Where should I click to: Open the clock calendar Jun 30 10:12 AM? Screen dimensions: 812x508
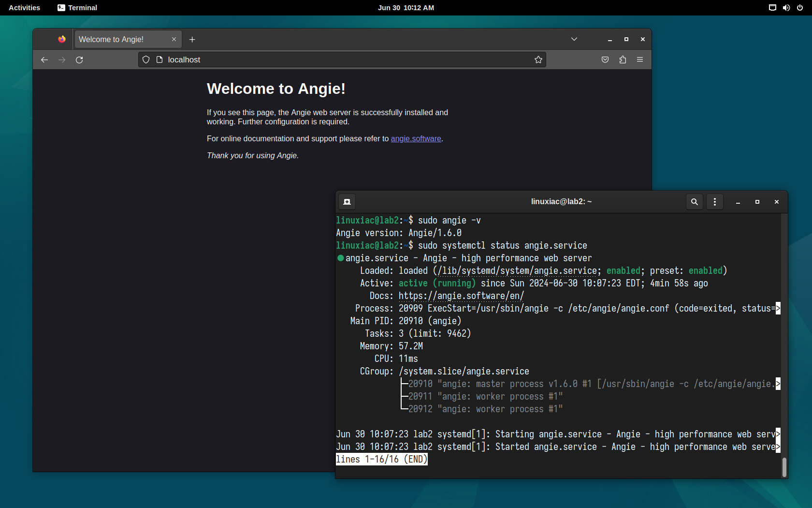click(406, 8)
